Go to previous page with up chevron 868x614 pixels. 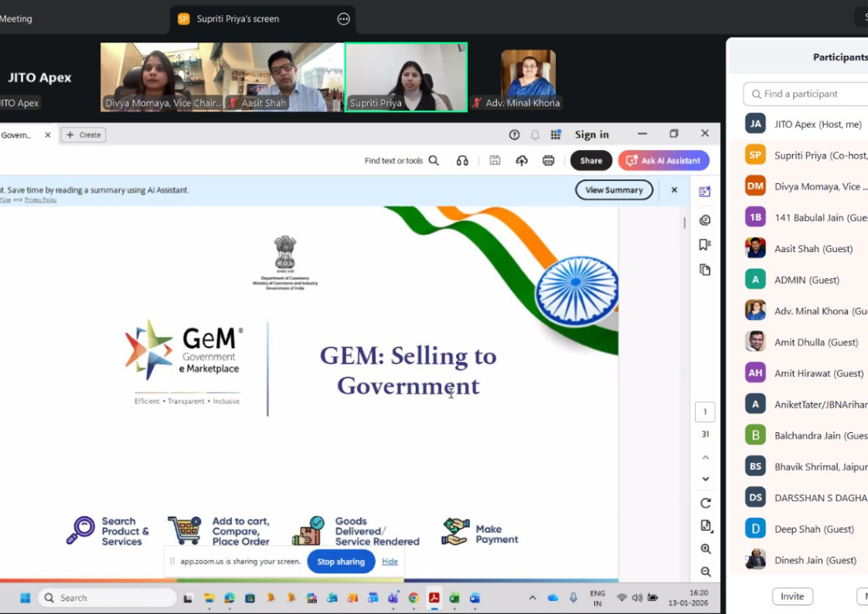[706, 458]
